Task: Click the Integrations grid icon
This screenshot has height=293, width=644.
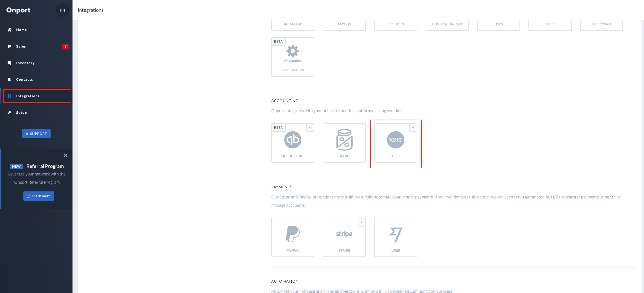Action: [x=9, y=96]
